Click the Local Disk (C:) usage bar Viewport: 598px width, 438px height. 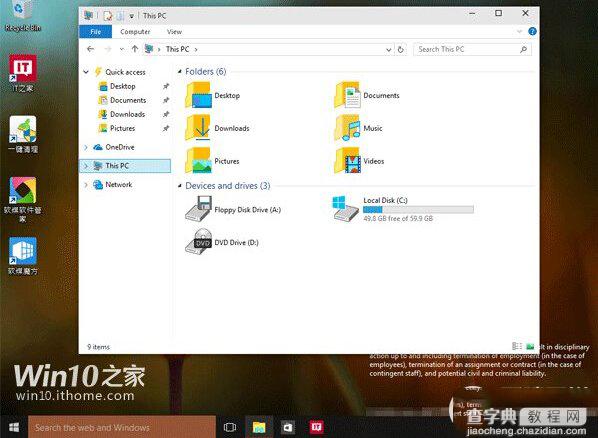click(418, 209)
